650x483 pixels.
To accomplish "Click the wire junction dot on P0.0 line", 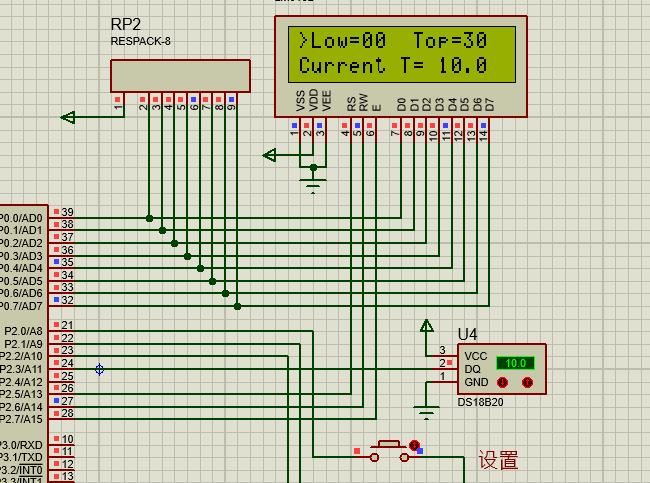I will tap(149, 218).
